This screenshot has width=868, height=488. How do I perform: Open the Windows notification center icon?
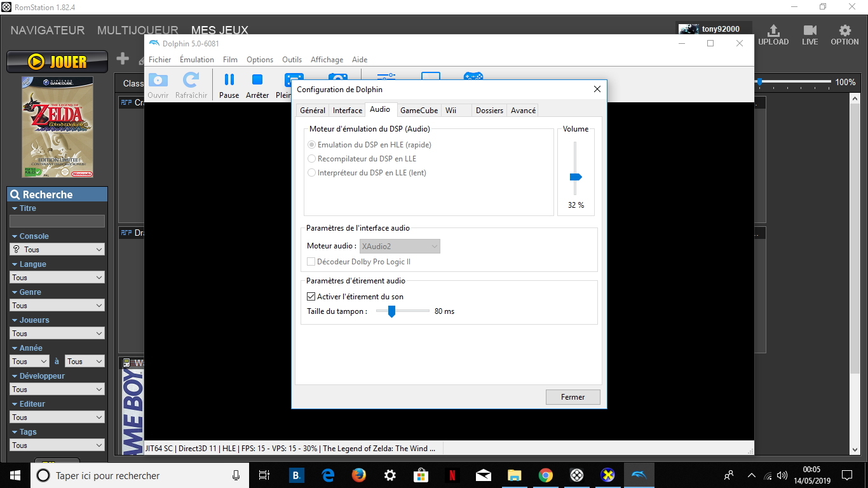[847, 475]
